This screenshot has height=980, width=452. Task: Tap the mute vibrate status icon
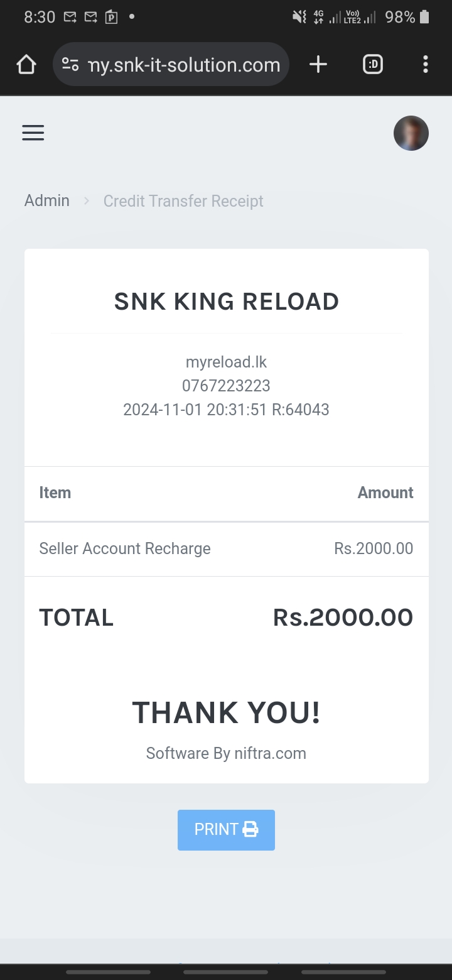coord(299,17)
